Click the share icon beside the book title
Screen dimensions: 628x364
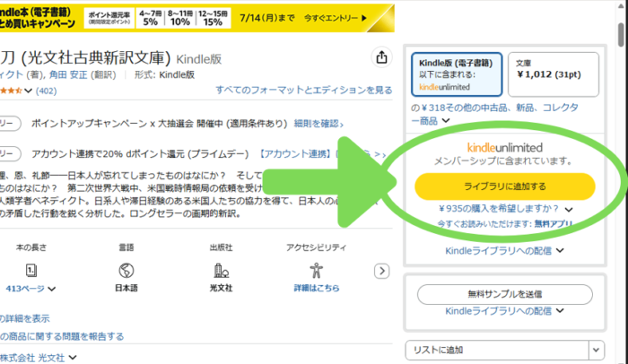(x=381, y=57)
